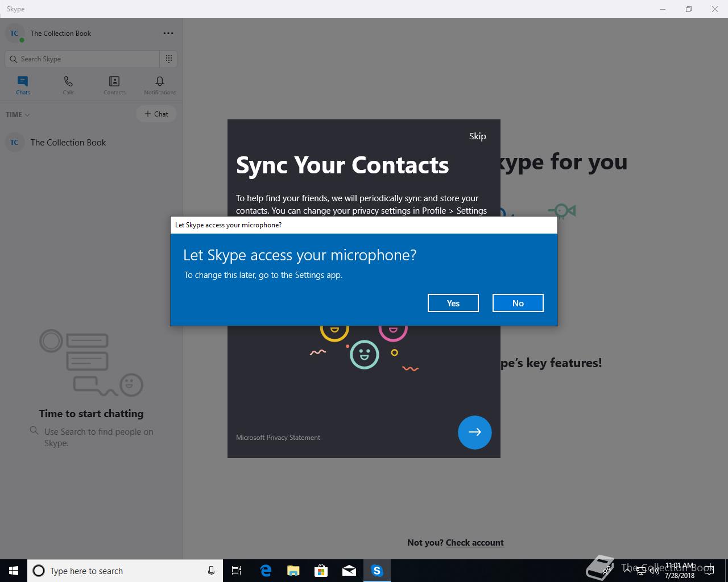Open the Mail app from the taskbar

pos(349,571)
